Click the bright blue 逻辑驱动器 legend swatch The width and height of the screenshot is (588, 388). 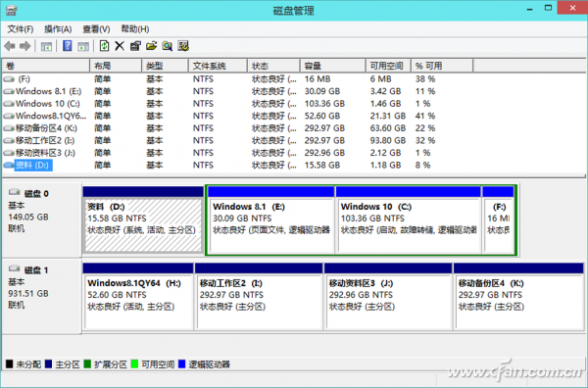[182, 364]
